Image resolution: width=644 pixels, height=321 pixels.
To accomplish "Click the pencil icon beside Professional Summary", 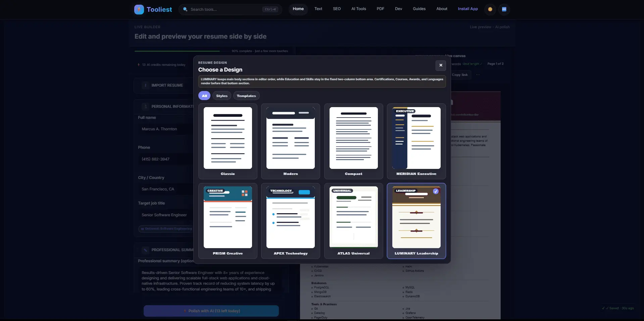I will (145, 250).
